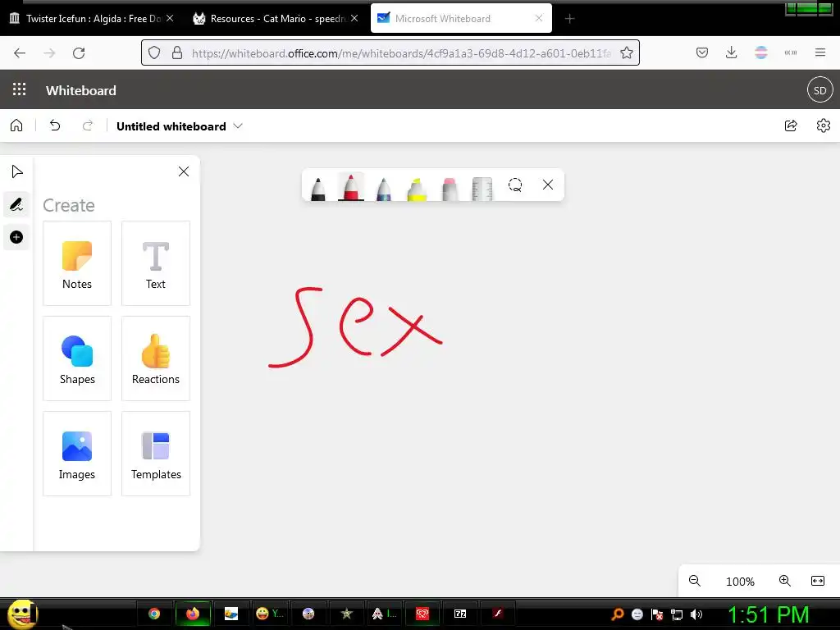Viewport: 840px width, 630px height.
Task: Open Chrome from the taskbar
Action: coord(154,614)
